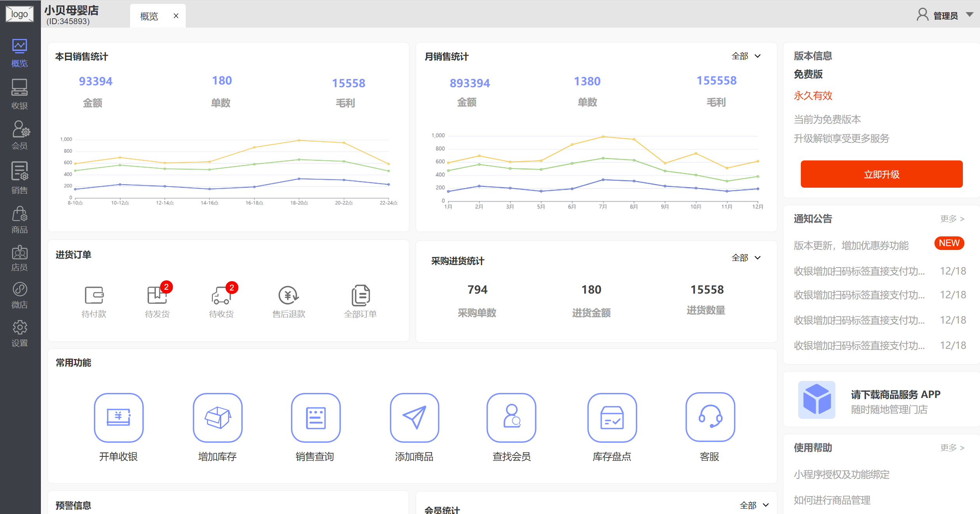Click the 升级解锁享受更多服务 text

[x=841, y=138]
